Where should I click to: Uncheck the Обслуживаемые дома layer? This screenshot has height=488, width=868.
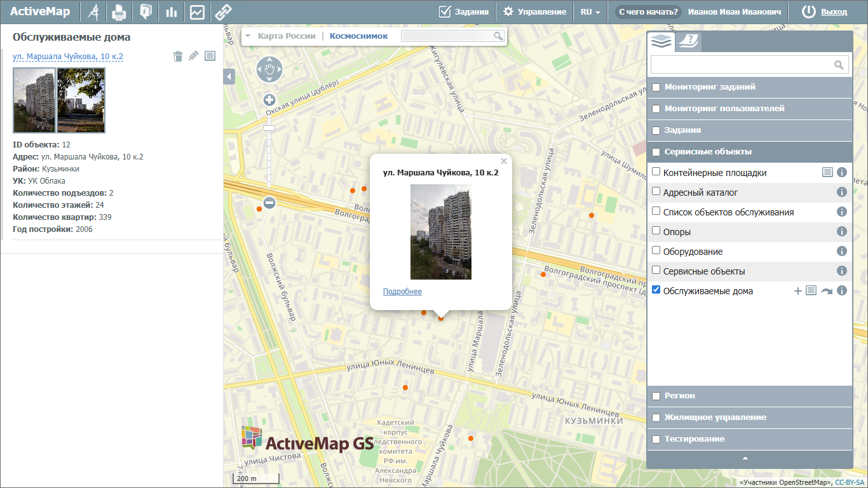[656, 290]
